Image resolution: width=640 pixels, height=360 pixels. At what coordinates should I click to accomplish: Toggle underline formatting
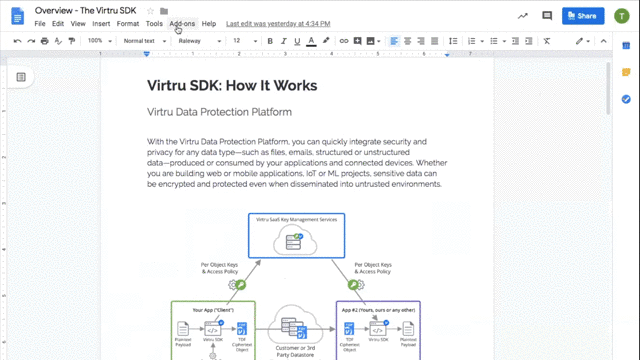(297, 41)
